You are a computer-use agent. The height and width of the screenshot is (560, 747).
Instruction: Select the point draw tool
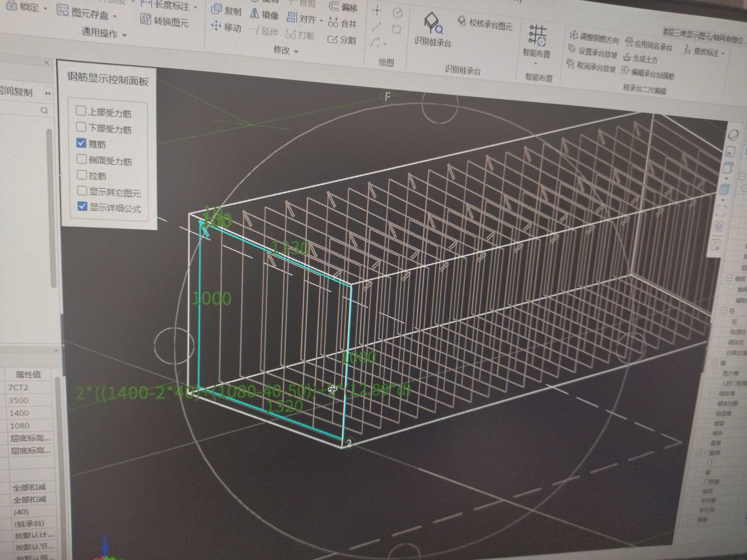(377, 10)
